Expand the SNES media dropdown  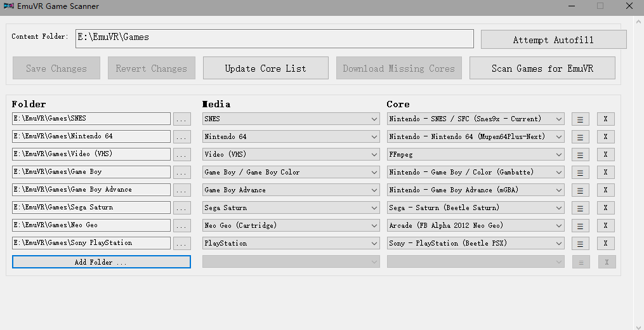[374, 119]
